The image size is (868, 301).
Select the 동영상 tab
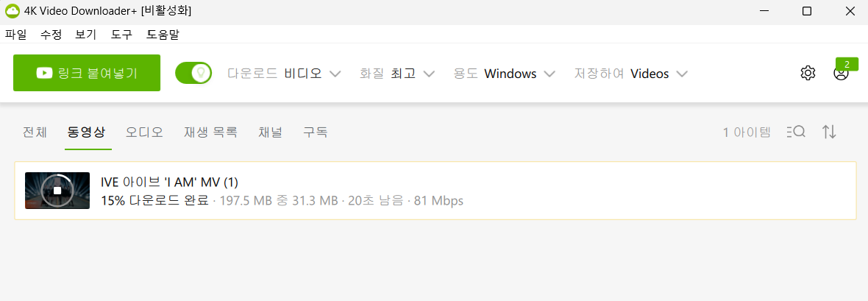tap(86, 132)
